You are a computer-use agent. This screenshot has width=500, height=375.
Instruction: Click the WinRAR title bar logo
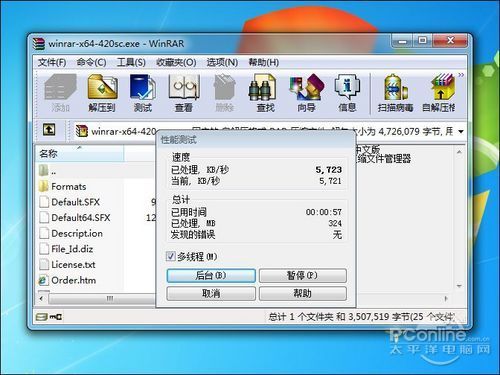[39, 44]
